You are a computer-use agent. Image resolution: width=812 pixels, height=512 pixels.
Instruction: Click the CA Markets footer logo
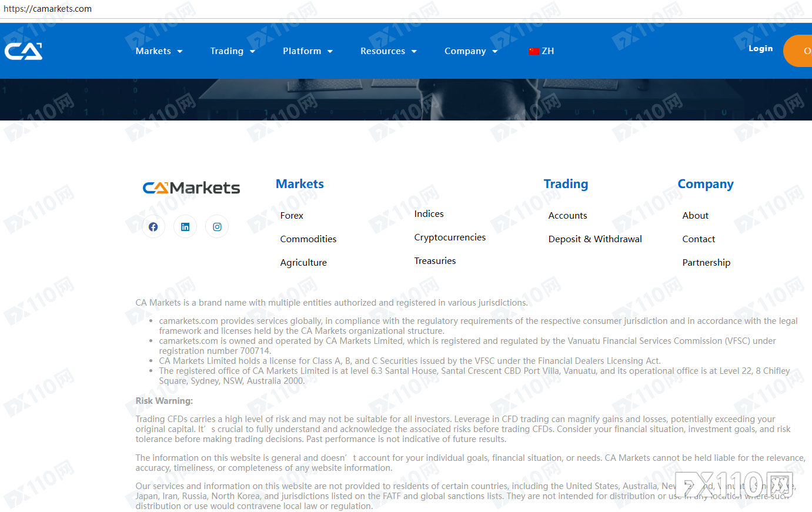tap(191, 188)
